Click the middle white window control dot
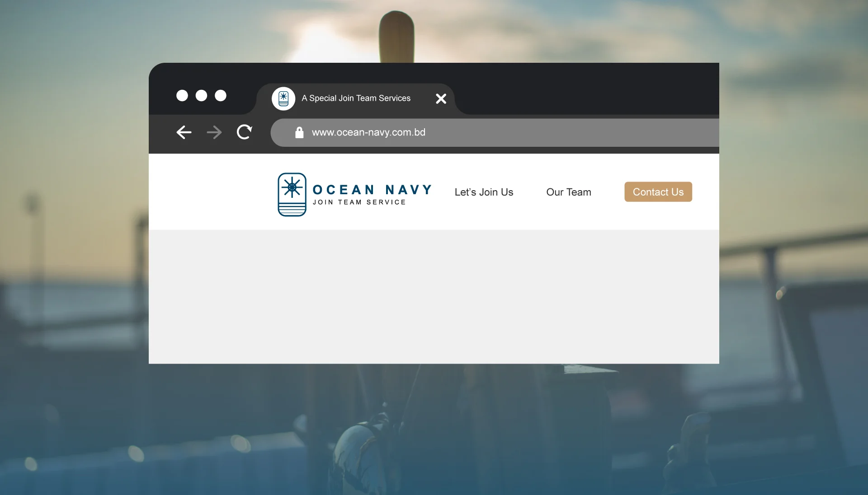Screen dimensions: 868x495 tap(201, 95)
